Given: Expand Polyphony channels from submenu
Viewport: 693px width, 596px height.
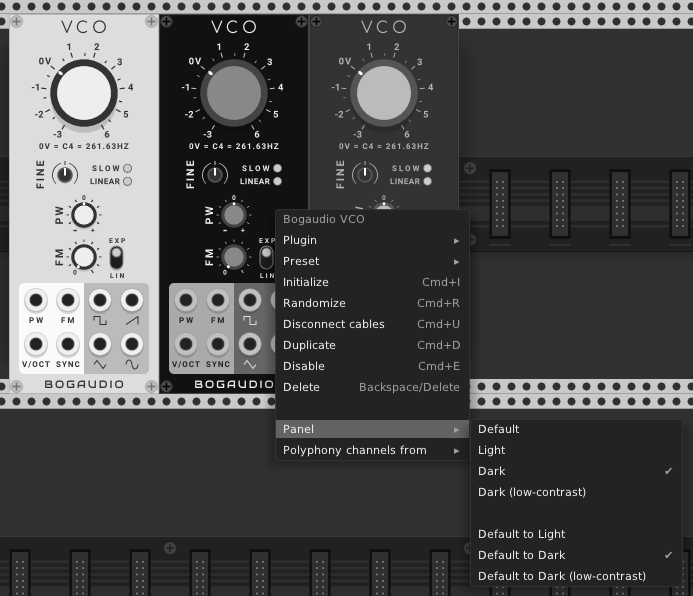Looking at the screenshot, I should tap(372, 450).
